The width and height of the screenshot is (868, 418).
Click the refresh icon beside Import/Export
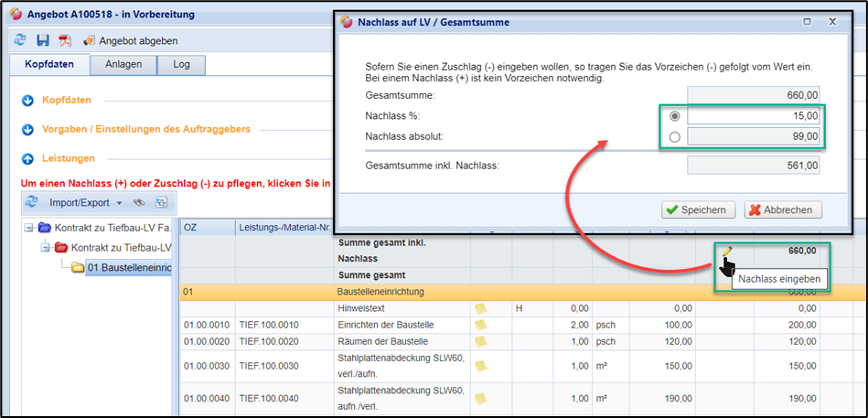30,202
